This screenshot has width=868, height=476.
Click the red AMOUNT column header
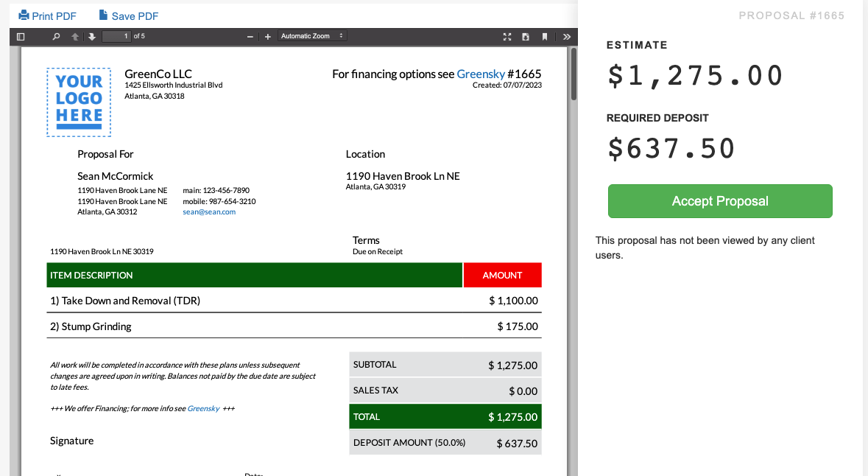[502, 275]
